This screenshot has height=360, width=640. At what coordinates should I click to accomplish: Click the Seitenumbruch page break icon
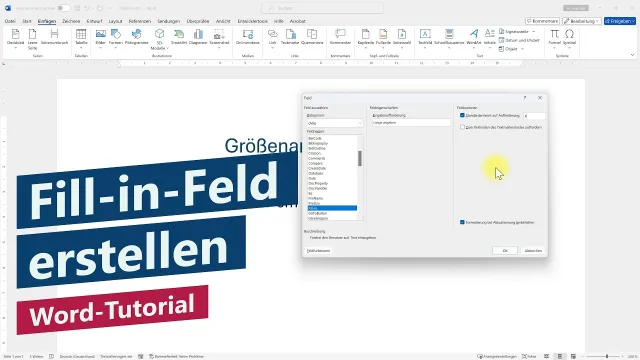coord(54,34)
